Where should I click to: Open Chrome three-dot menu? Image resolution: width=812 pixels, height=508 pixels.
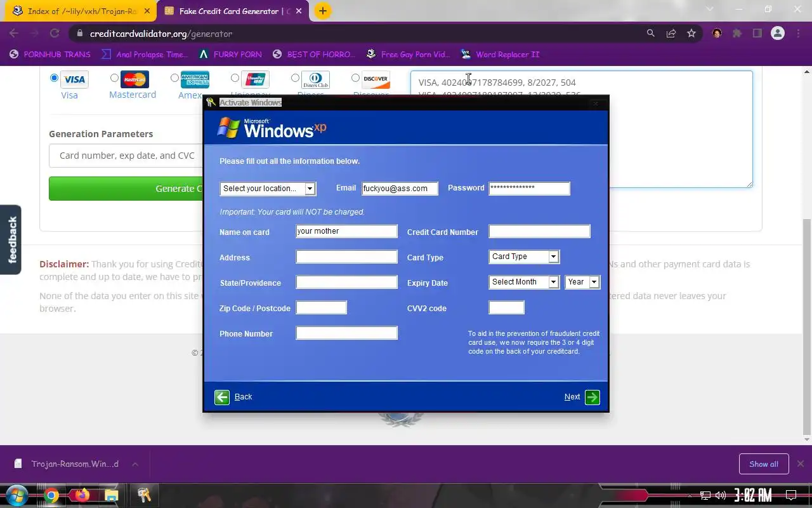coord(798,33)
